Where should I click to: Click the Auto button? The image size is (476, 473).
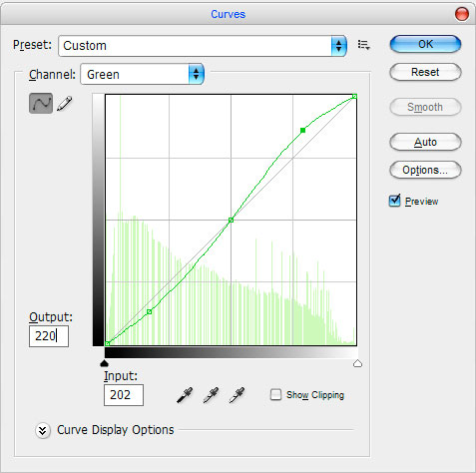click(425, 142)
